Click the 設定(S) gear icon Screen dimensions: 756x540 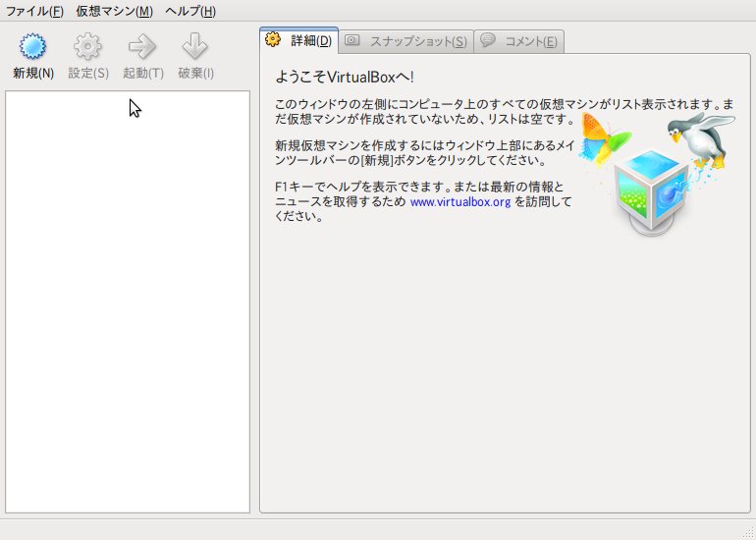(x=87, y=46)
